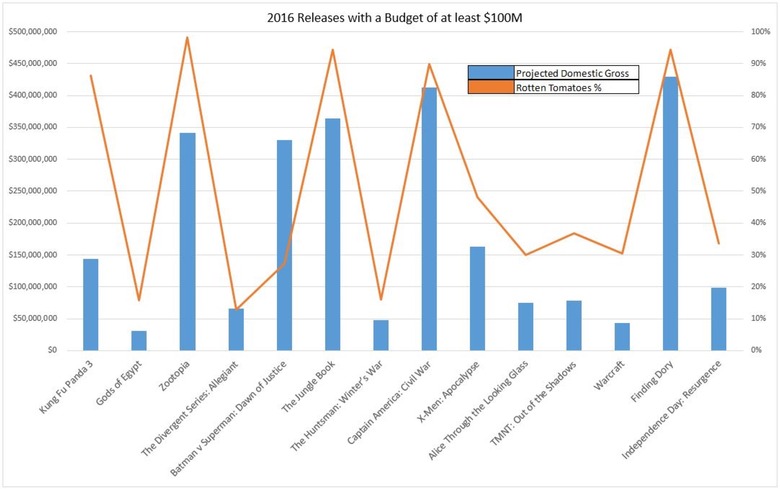Select the Zootopia bar

(x=188, y=241)
